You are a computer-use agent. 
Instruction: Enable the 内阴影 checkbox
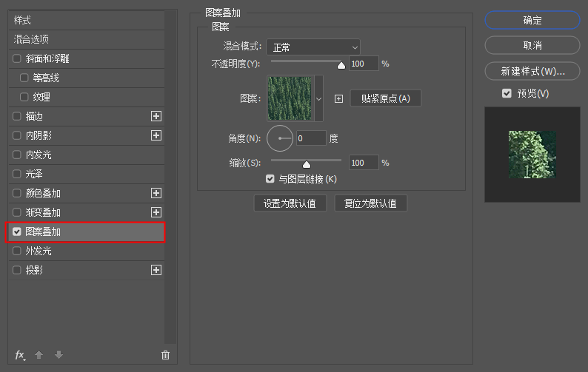(17, 135)
